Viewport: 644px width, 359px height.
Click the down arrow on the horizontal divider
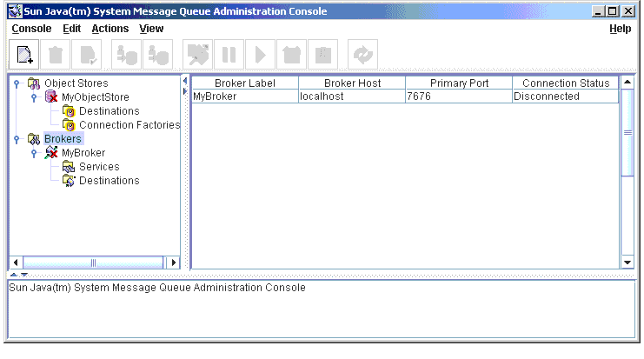(x=24, y=275)
